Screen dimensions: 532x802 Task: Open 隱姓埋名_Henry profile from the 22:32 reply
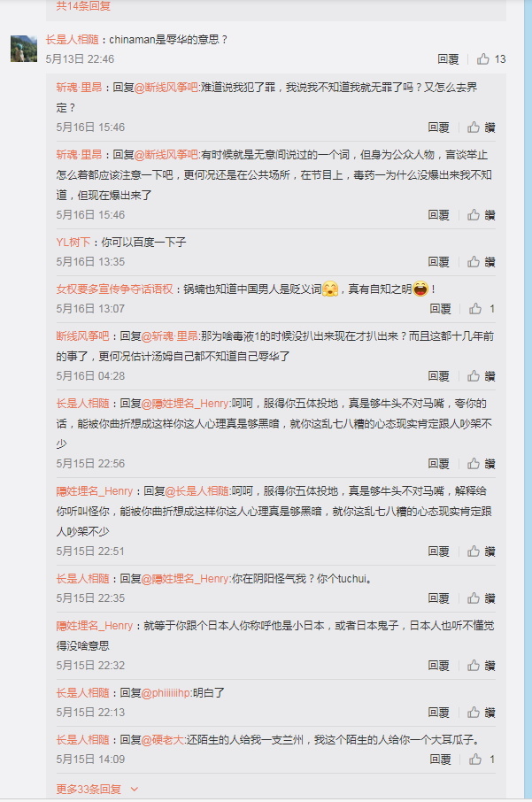coord(95,626)
